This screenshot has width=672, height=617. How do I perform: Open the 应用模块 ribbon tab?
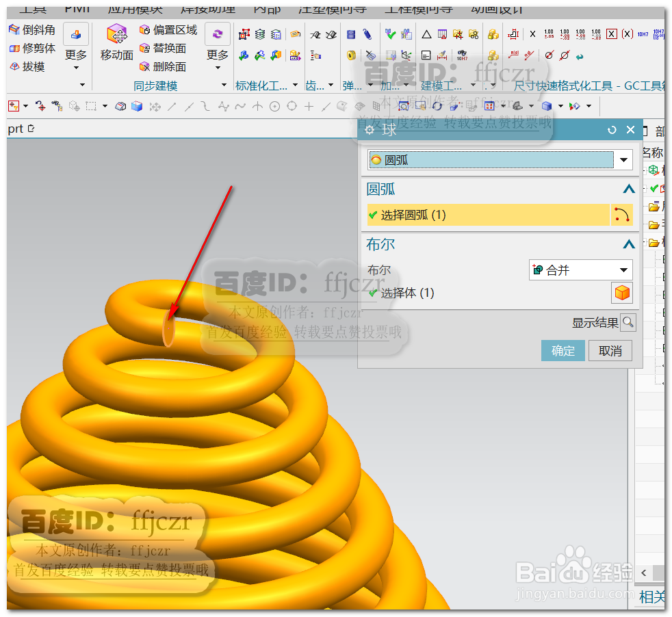click(135, 10)
